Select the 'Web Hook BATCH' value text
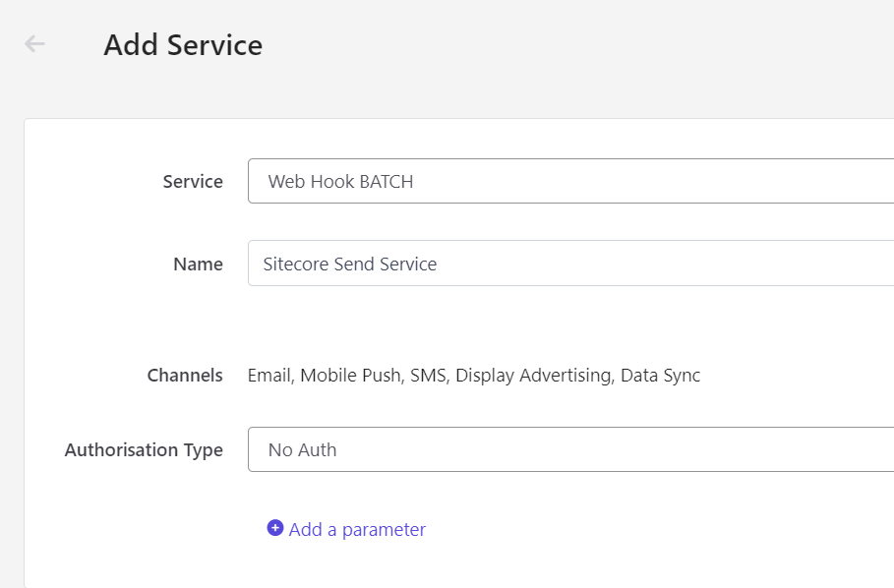Screen dimensions: 894x588 pos(340,182)
